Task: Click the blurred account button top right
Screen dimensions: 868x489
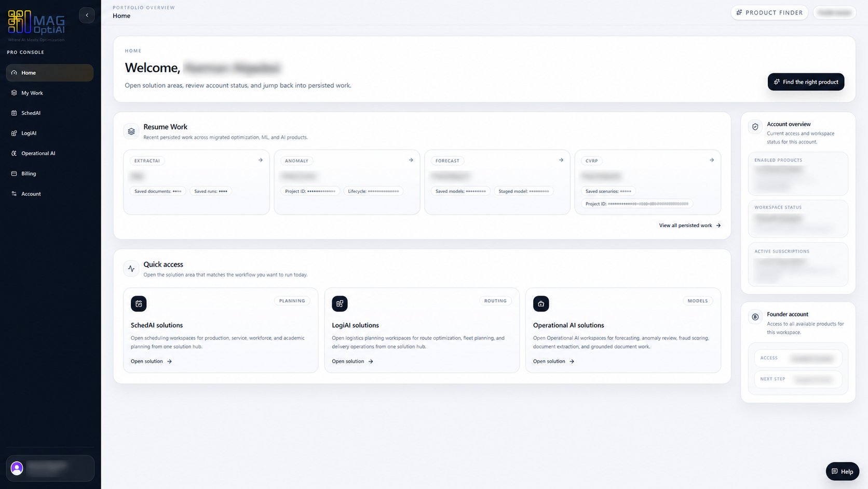Action: click(834, 12)
